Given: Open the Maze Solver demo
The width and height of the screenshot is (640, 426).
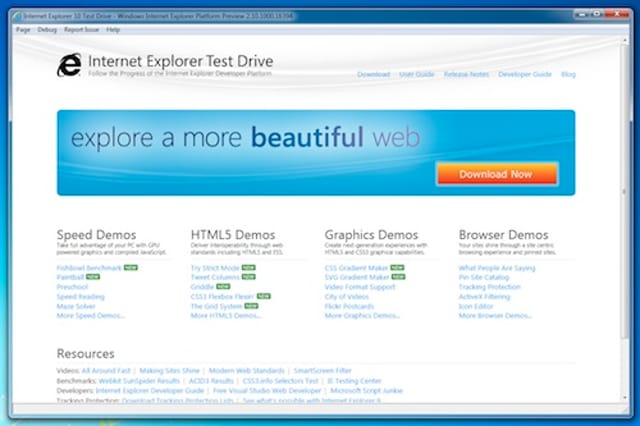Looking at the screenshot, I should click(x=76, y=306).
